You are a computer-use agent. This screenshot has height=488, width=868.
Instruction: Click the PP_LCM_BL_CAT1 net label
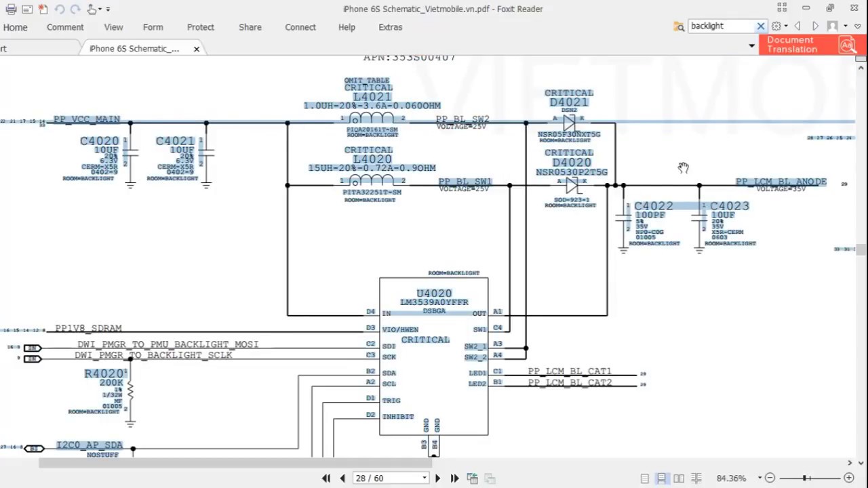[570, 371]
